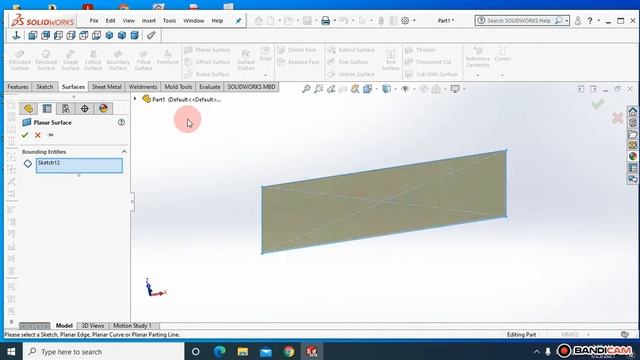Open help question mark dropdown arrow
This screenshot has height=360, width=640.
pyautogui.click(x=599, y=21)
